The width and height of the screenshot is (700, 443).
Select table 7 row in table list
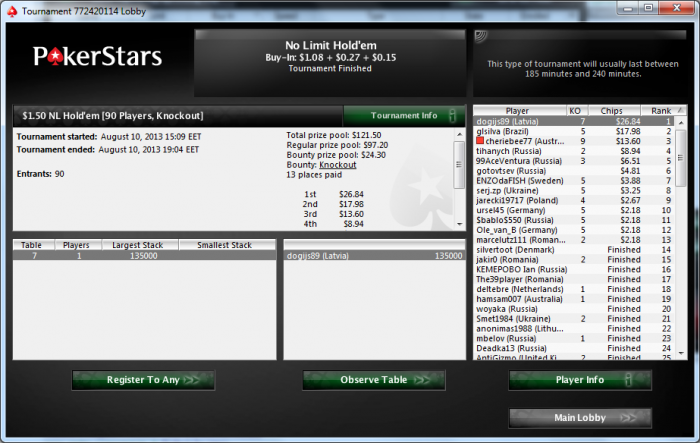[144, 256]
